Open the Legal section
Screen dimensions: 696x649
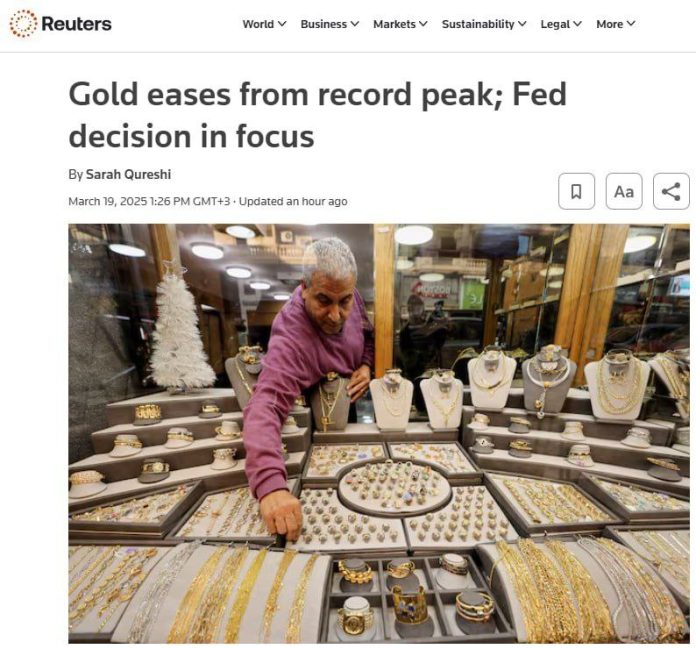tap(555, 24)
